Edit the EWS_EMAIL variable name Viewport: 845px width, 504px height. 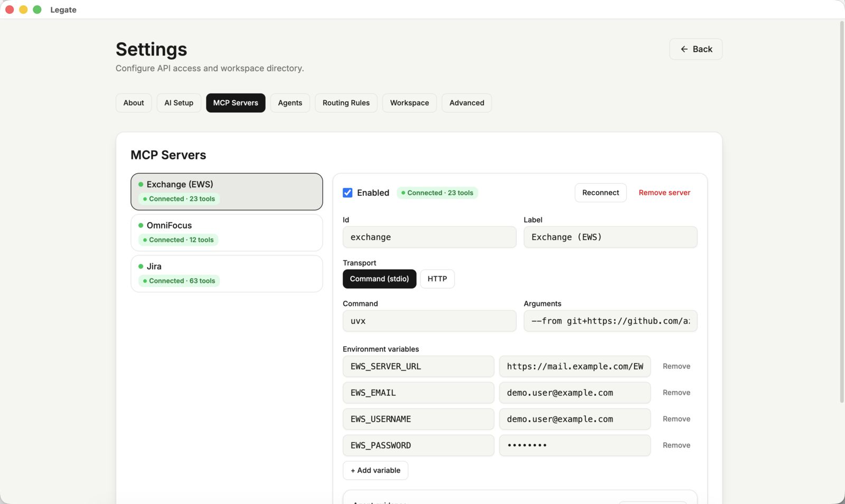[418, 393]
